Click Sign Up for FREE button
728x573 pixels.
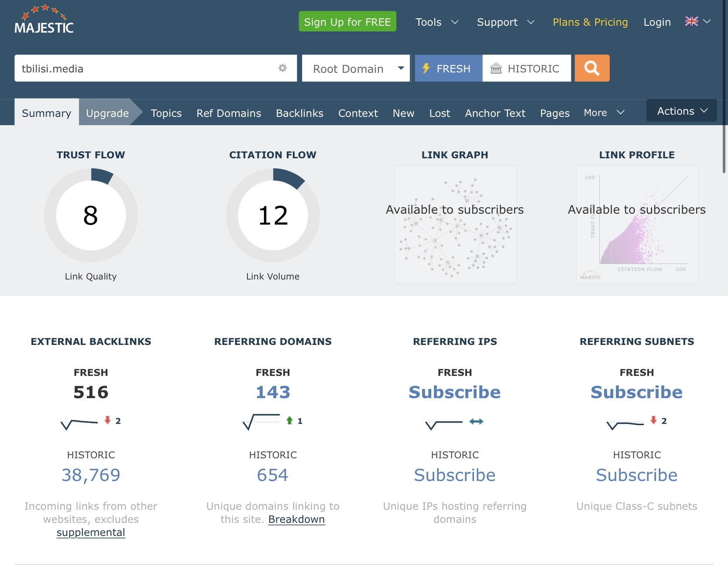click(x=347, y=21)
